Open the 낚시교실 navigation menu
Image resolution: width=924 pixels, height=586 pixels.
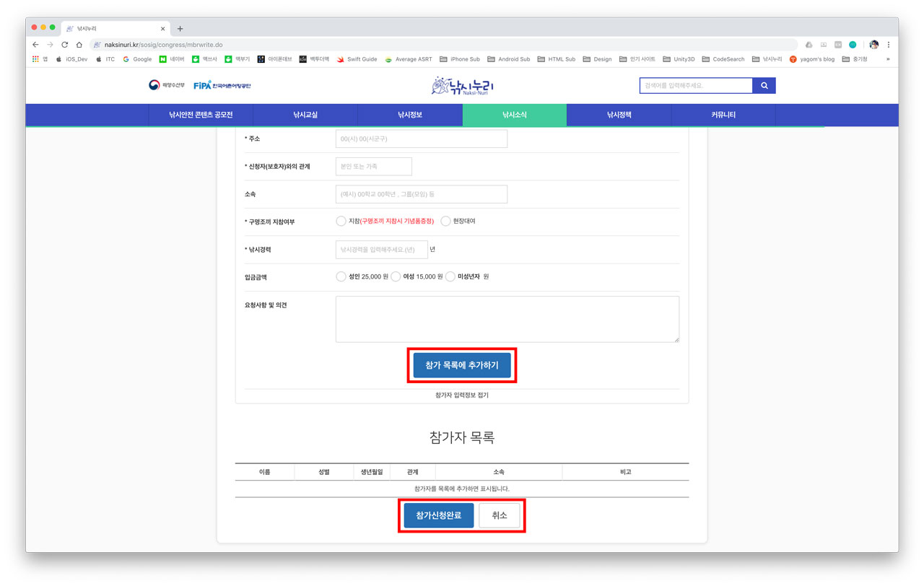coord(305,115)
